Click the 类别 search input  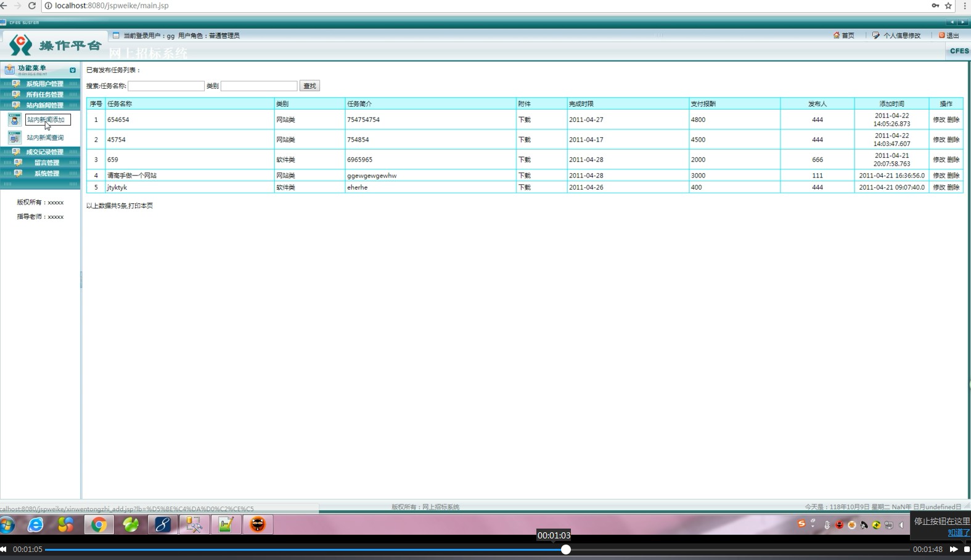click(259, 86)
